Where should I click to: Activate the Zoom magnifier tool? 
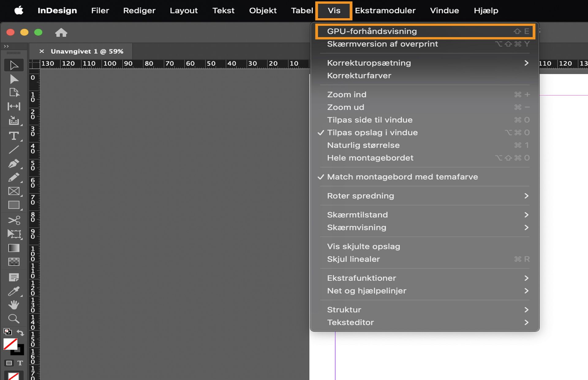click(14, 319)
